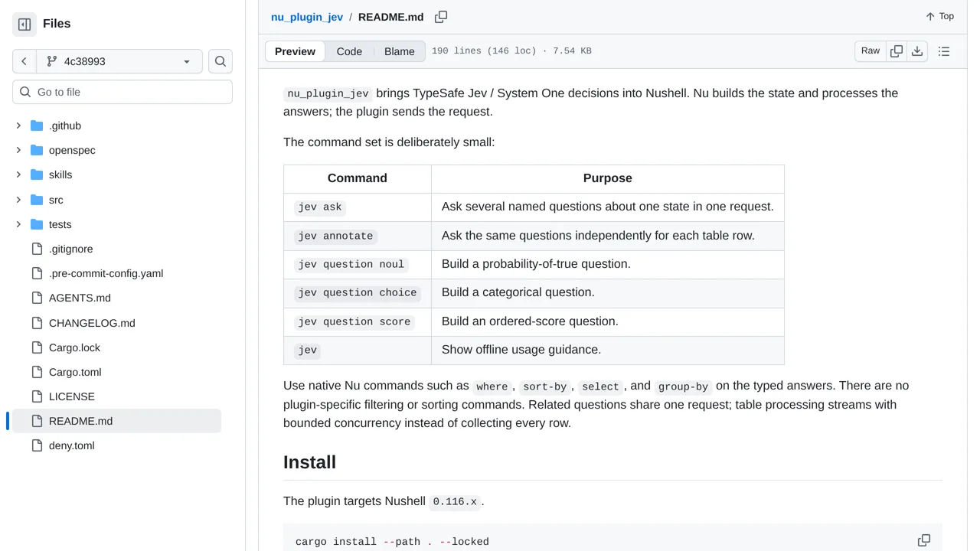The width and height of the screenshot is (980, 551).
Task: Go back using the arrow beside the branch selector
Action: click(x=24, y=61)
